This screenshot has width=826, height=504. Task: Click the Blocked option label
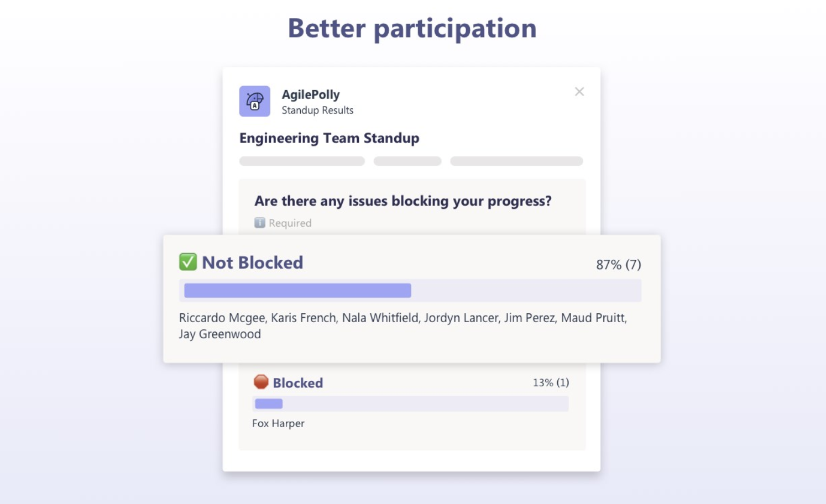(298, 383)
